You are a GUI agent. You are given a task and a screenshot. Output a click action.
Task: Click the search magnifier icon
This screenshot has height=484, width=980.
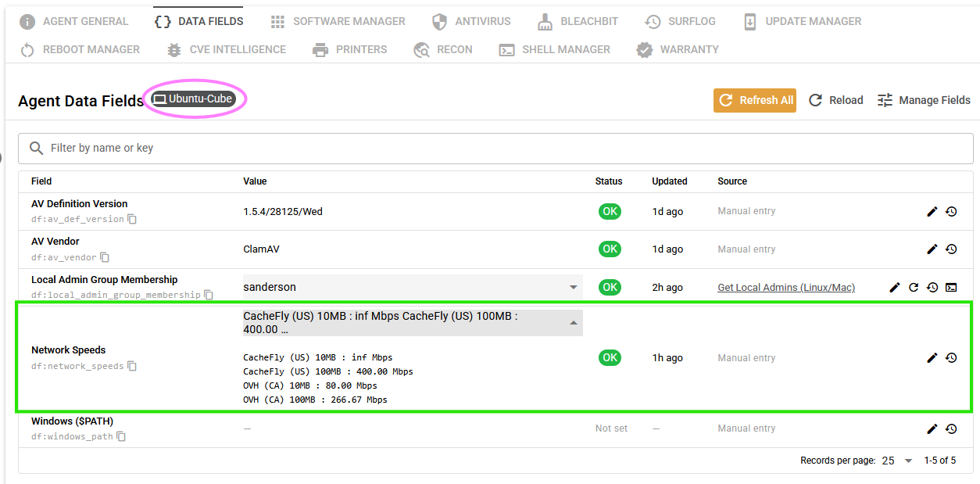pos(36,148)
